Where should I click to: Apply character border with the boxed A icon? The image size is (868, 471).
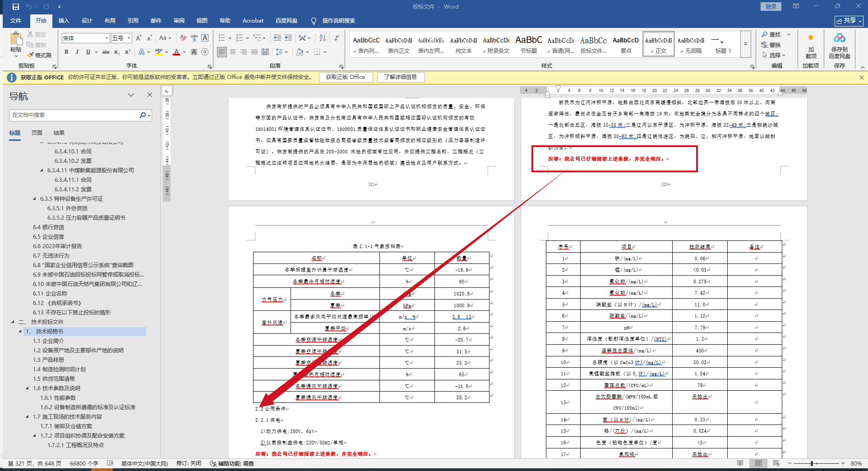tap(205, 38)
